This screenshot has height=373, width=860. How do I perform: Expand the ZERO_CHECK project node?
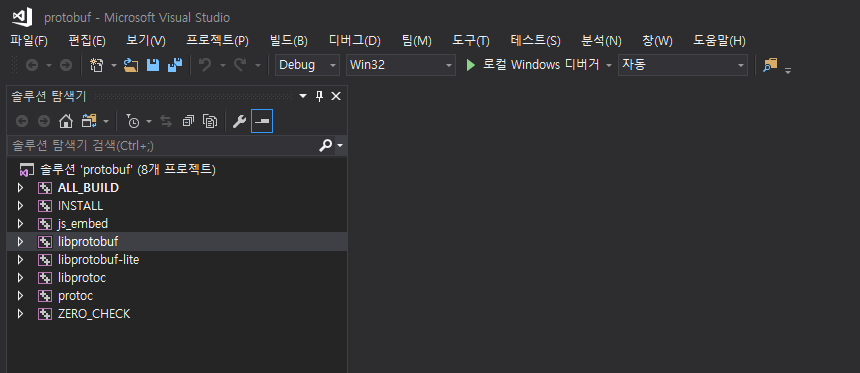tap(21, 314)
